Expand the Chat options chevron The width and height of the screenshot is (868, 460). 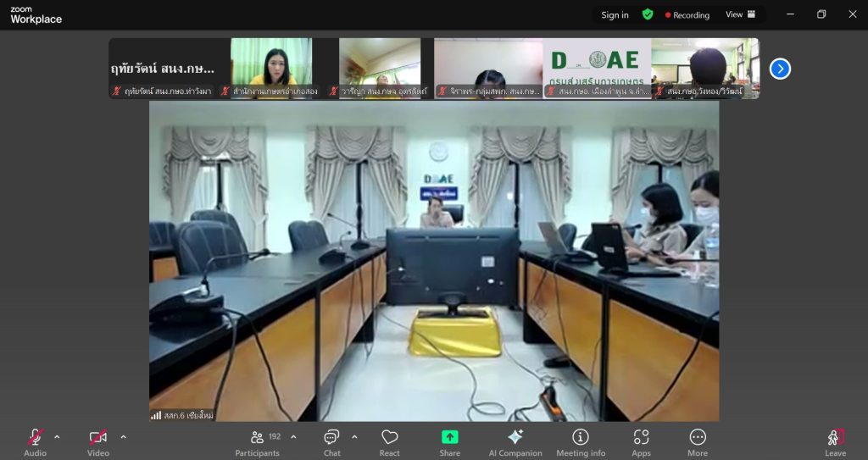click(354, 437)
